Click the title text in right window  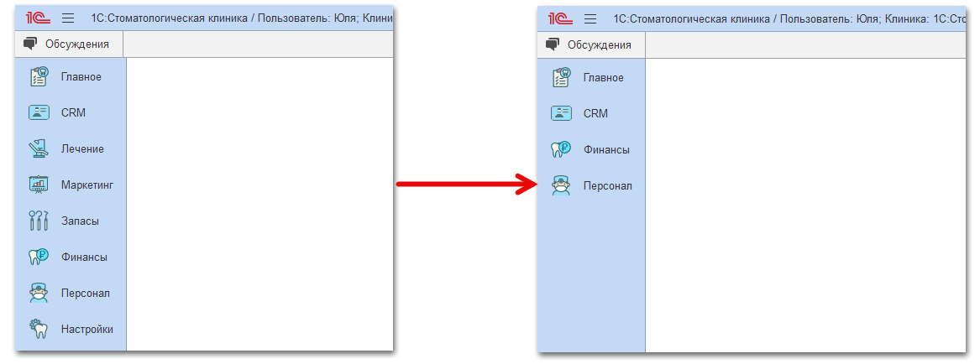click(789, 18)
